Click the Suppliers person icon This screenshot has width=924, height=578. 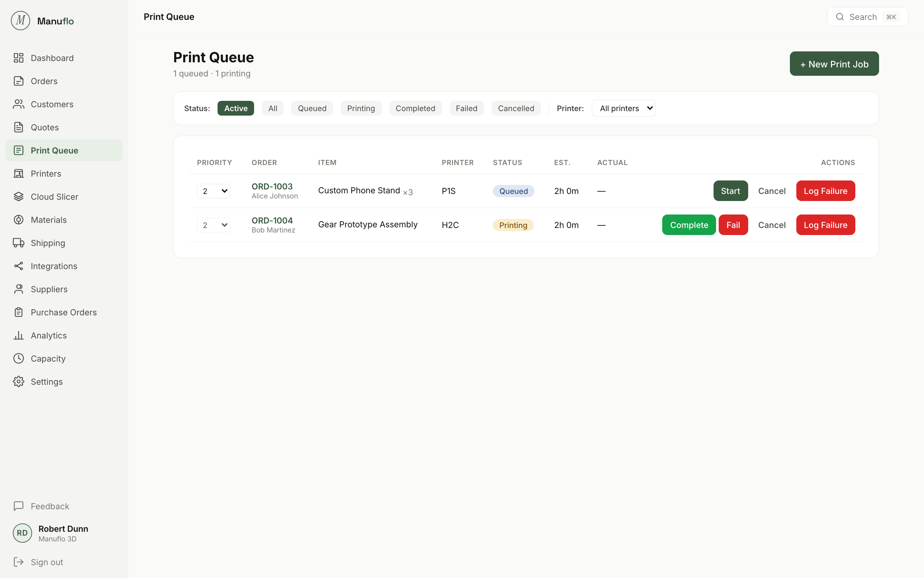[x=18, y=289]
